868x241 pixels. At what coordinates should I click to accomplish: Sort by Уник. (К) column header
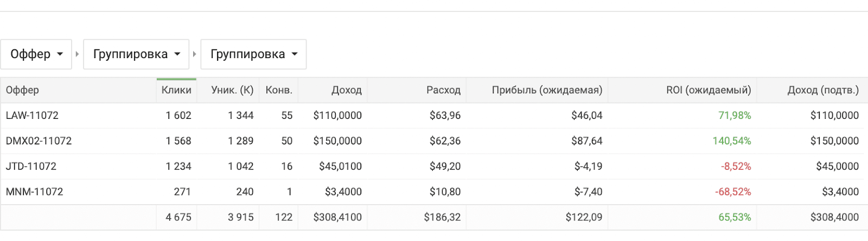click(x=232, y=90)
